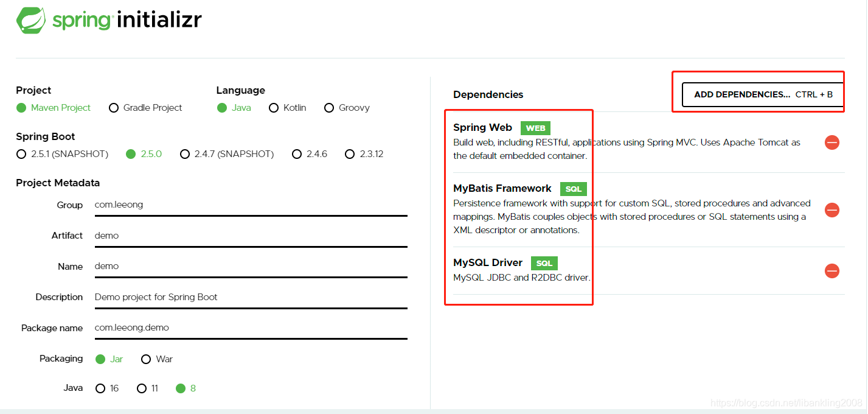Open the Add Dependencies dialog

tap(763, 94)
